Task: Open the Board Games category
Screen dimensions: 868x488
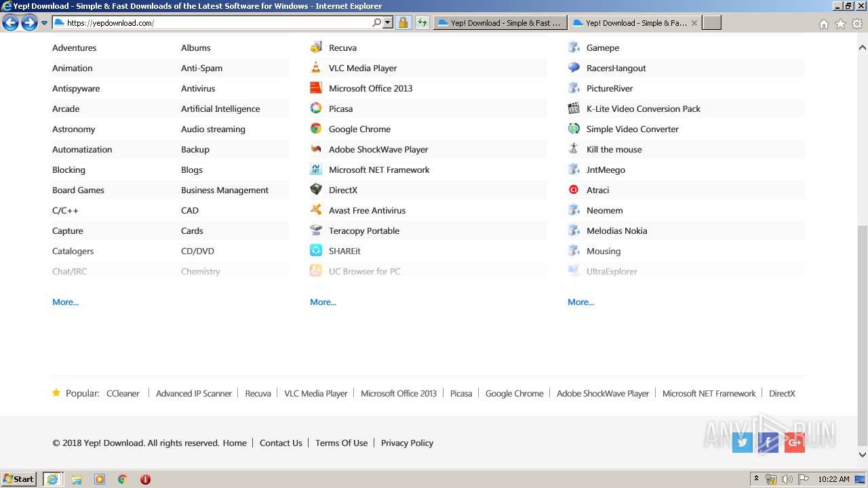Action: (78, 190)
